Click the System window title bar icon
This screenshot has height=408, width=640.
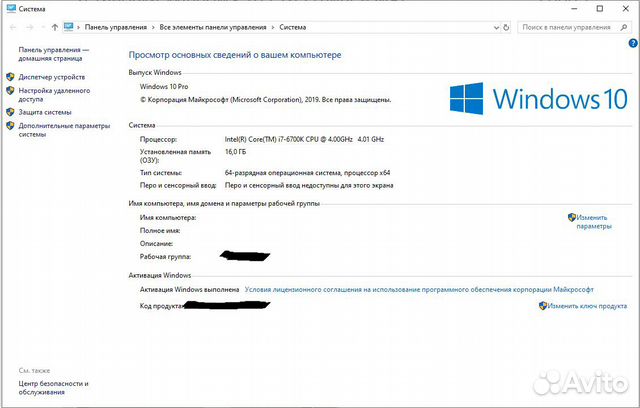pos(11,9)
